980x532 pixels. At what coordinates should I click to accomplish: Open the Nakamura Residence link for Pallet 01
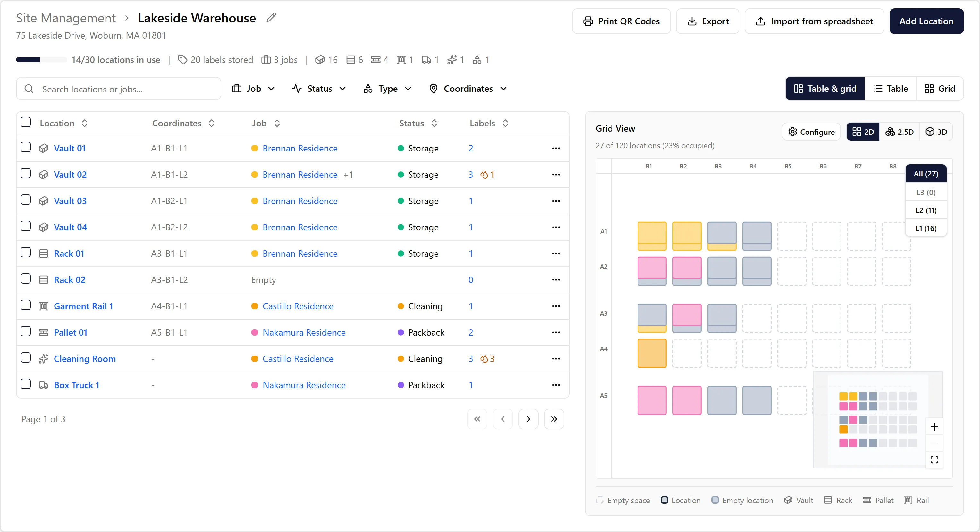304,333
